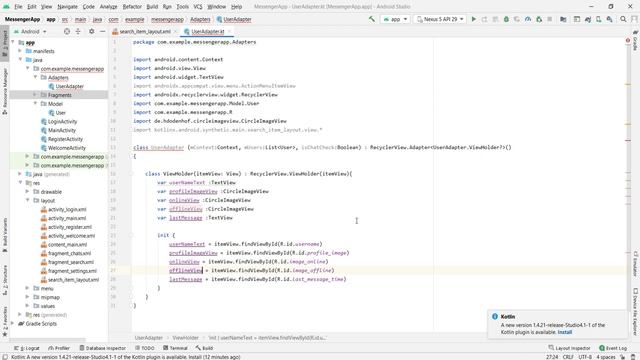Click the project panel horizontal scrollbar
The width and height of the screenshot is (640, 360).
pos(48,340)
